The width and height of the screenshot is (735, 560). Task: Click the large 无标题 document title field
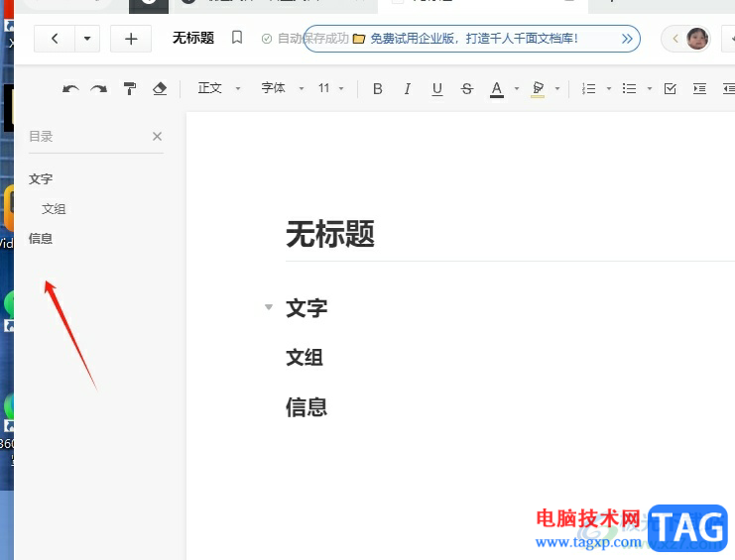pyautogui.click(x=330, y=234)
